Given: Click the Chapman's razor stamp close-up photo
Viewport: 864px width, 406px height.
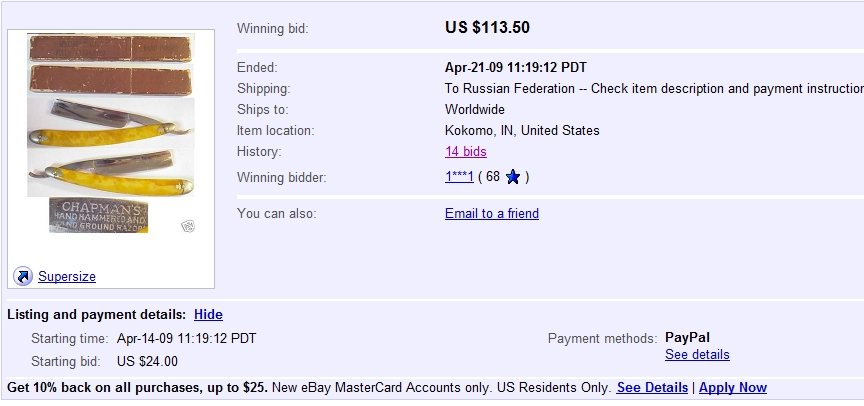Looking at the screenshot, I should pyautogui.click(x=98, y=215).
